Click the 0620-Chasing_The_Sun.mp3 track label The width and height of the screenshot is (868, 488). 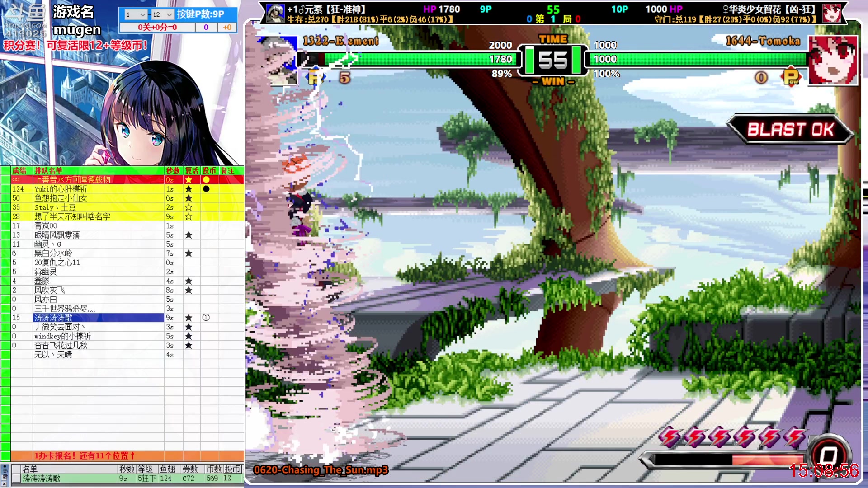[x=321, y=470]
